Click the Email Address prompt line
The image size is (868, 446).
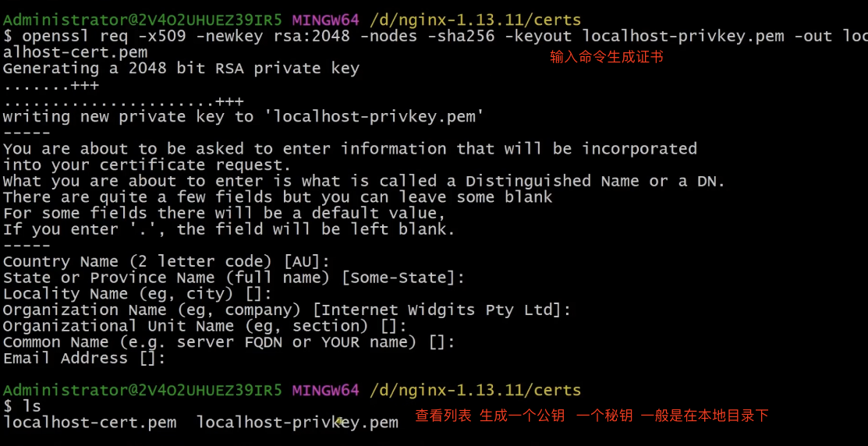coord(84,358)
